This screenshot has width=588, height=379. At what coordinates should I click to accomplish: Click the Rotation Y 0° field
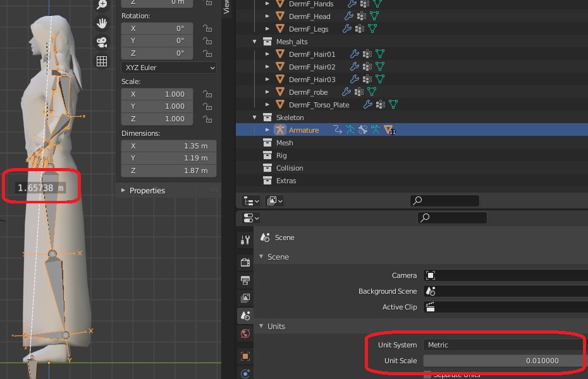[157, 40]
